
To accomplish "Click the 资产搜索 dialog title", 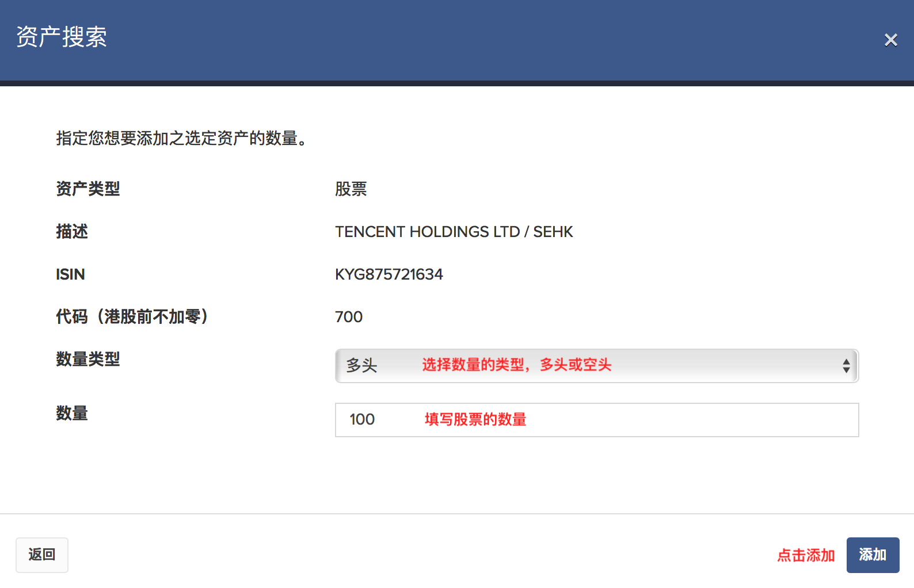I will (x=62, y=37).
